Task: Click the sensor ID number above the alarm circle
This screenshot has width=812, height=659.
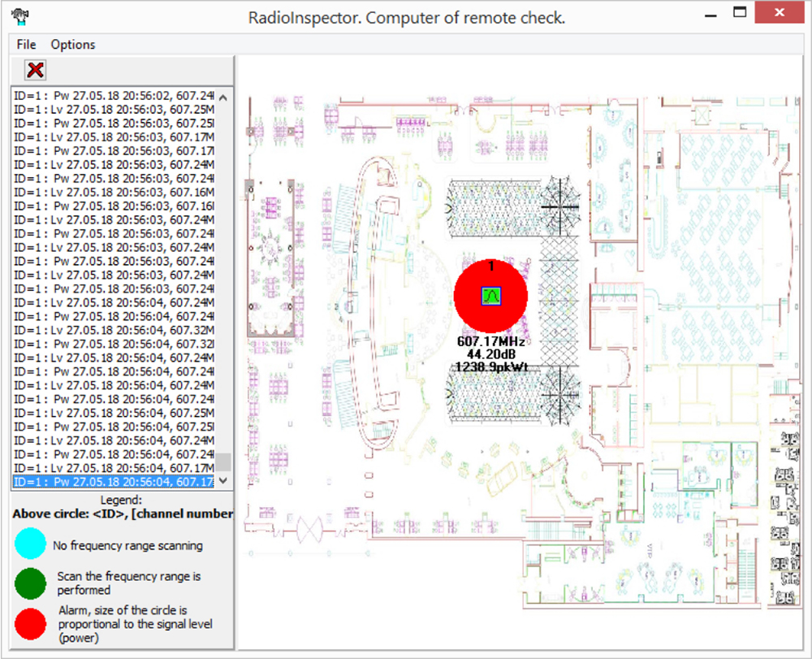Action: [x=491, y=266]
